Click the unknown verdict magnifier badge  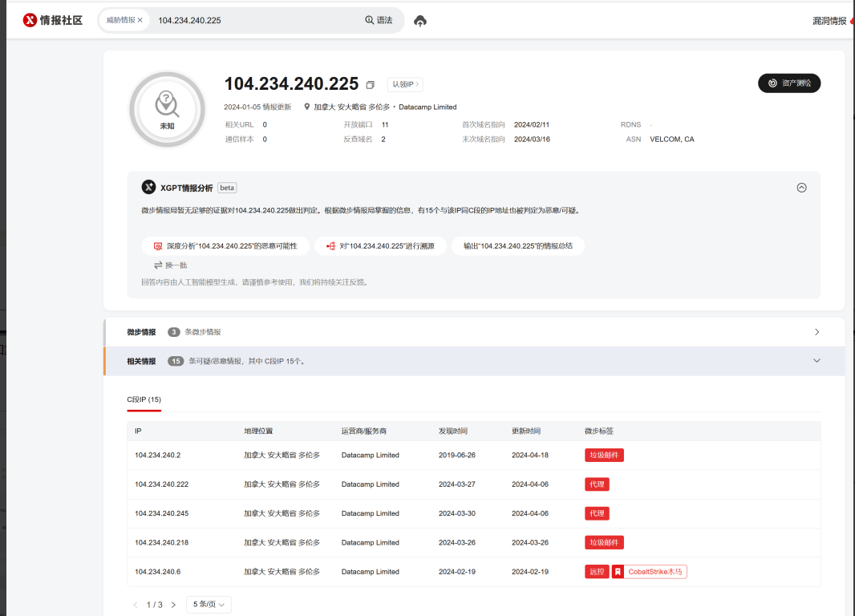(167, 109)
